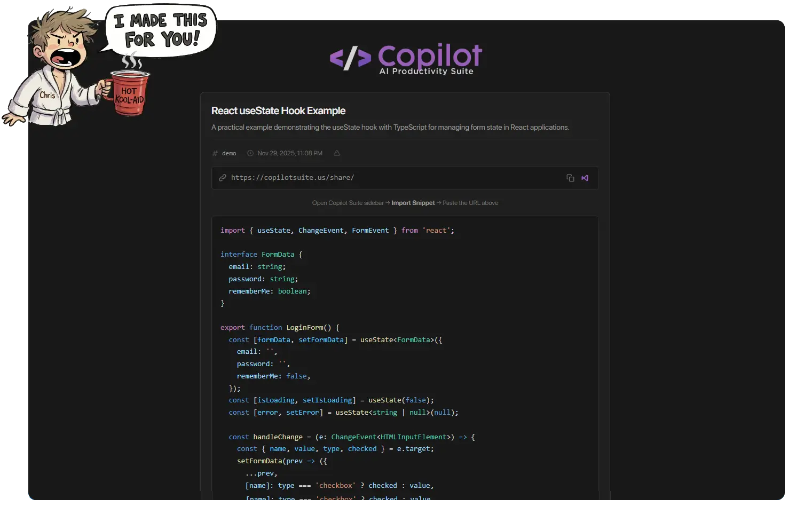Click the "const [error, setError]" line
Screen dimensions: 812x522
click(x=343, y=413)
